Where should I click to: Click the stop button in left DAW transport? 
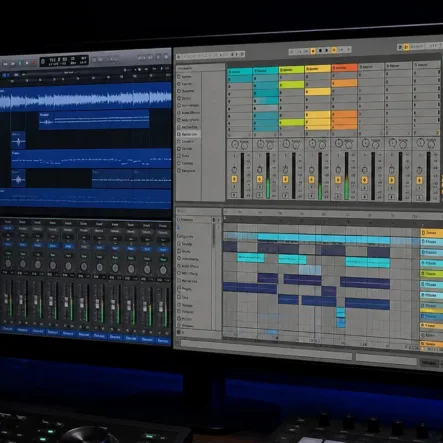click(27, 63)
